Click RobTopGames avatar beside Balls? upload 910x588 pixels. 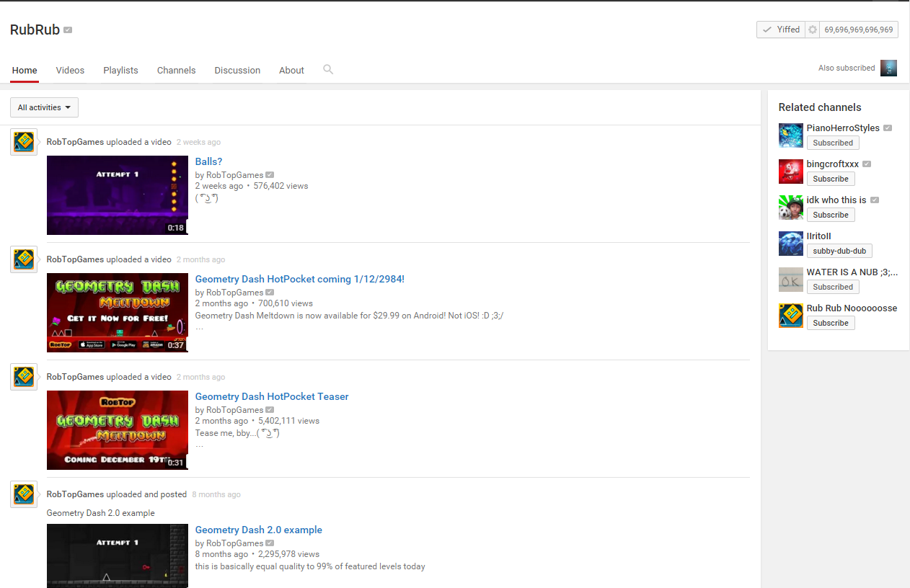pyautogui.click(x=24, y=142)
